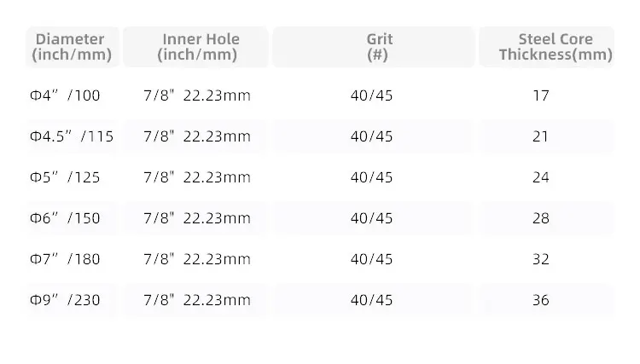This screenshot has height=364, width=640.
Task: Select steel core thickness value 24
Action: point(541,177)
